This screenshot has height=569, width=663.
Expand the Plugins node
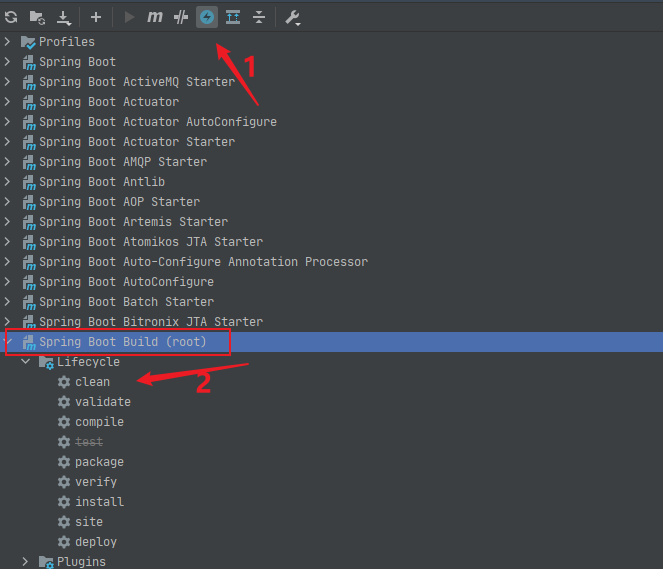25,561
